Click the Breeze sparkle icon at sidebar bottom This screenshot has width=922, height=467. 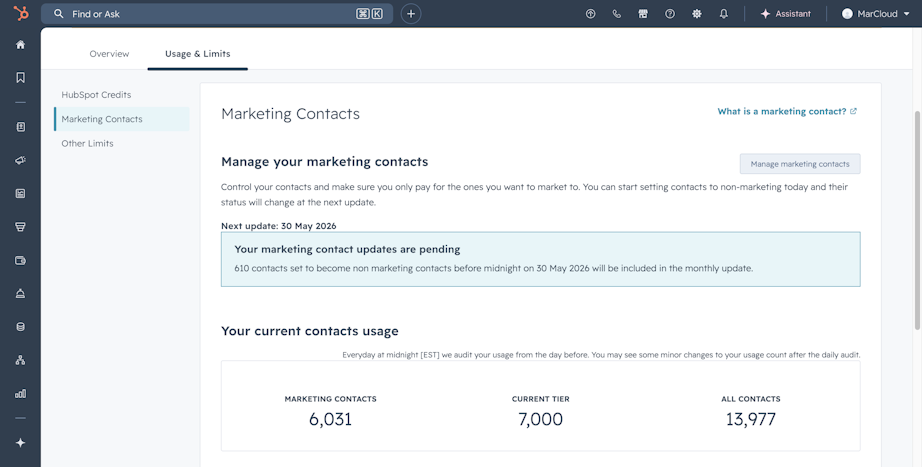21,443
